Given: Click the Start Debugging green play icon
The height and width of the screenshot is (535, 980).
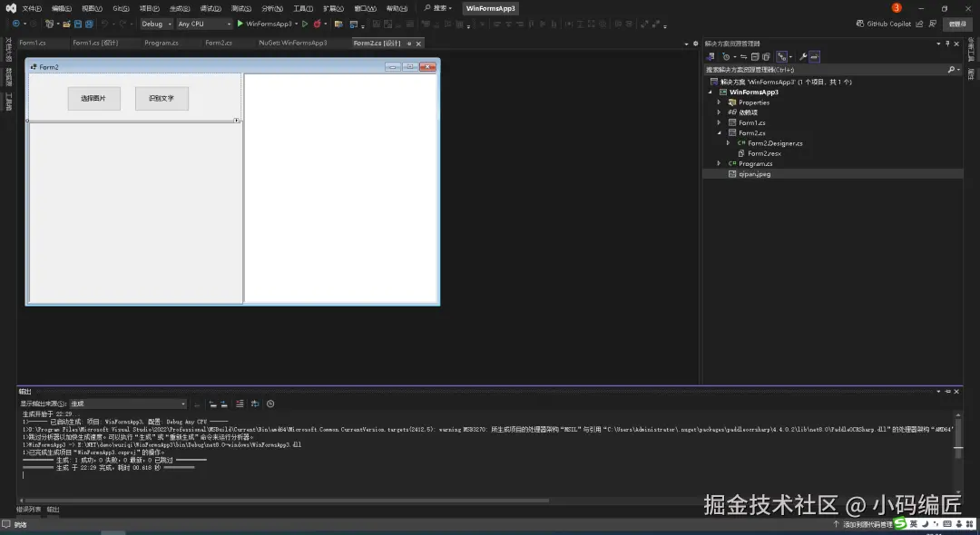Looking at the screenshot, I should [x=240, y=24].
